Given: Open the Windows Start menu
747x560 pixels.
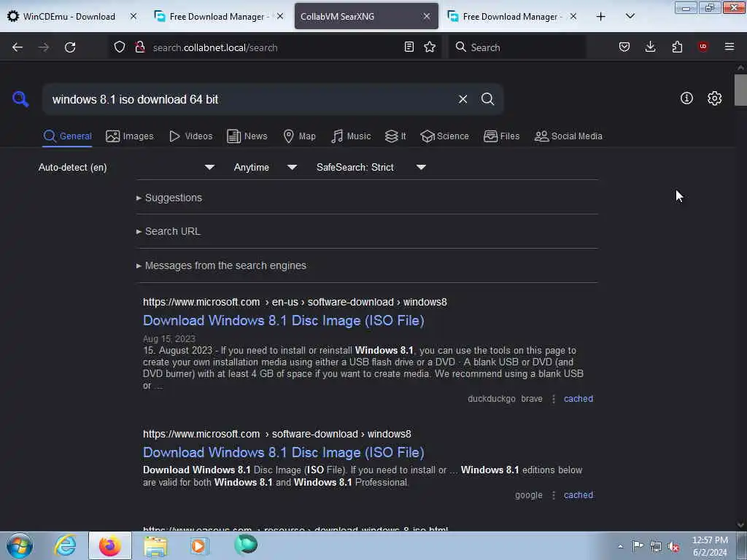Looking at the screenshot, I should (20, 545).
